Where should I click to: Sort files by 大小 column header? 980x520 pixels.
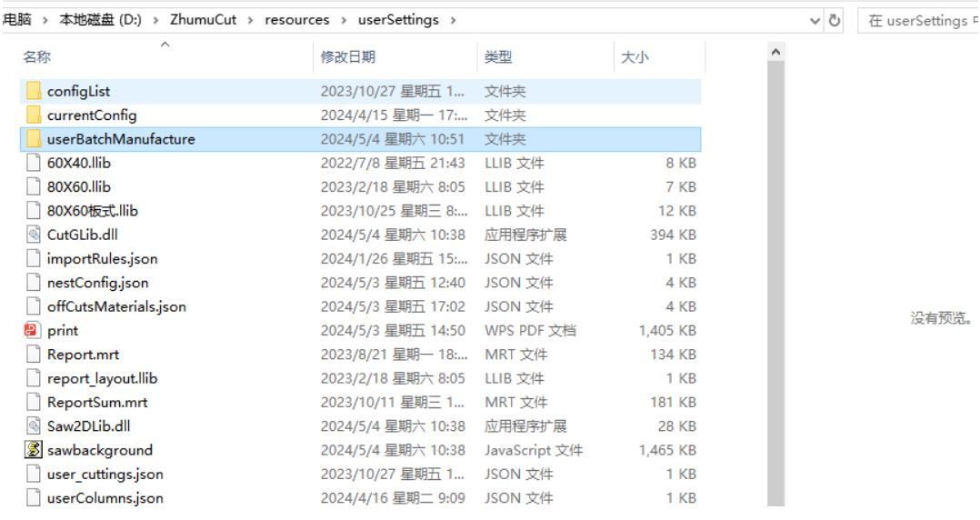[x=635, y=57]
